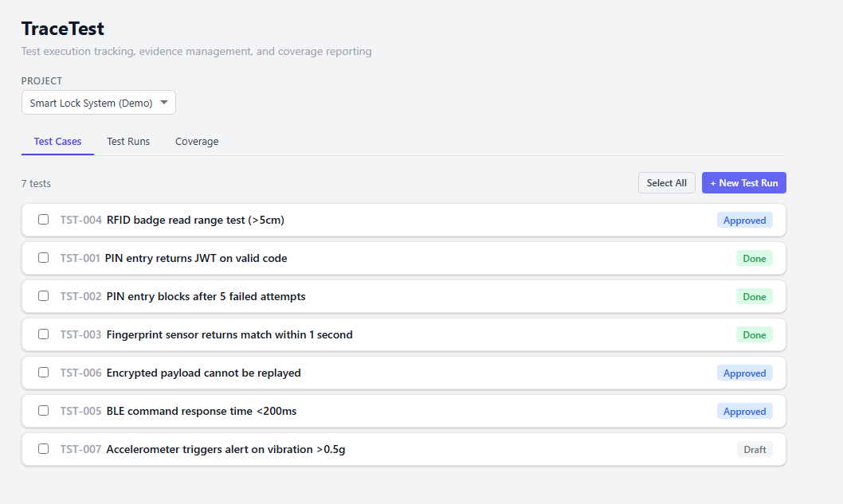Tick the checkbox for TST-004 RFID badge test
The image size is (843, 504).
coord(44,220)
